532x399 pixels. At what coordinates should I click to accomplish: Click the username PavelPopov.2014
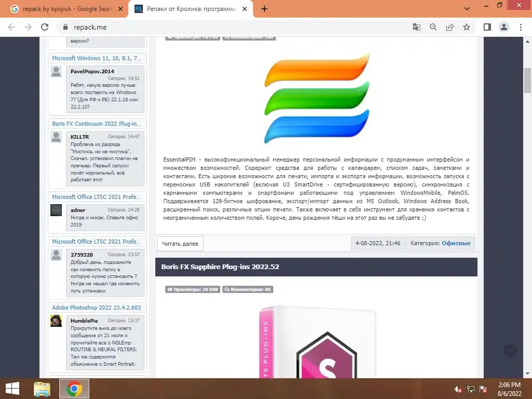(92, 71)
